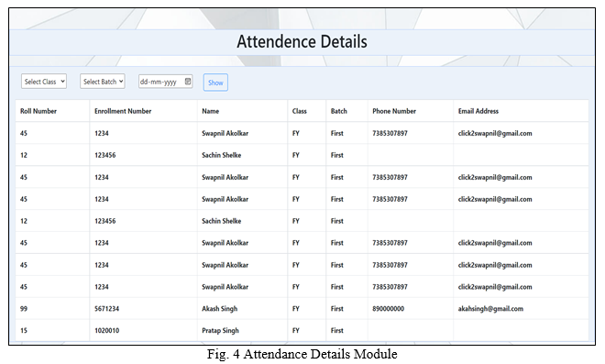Click the Enrollment Number column header

point(123,111)
